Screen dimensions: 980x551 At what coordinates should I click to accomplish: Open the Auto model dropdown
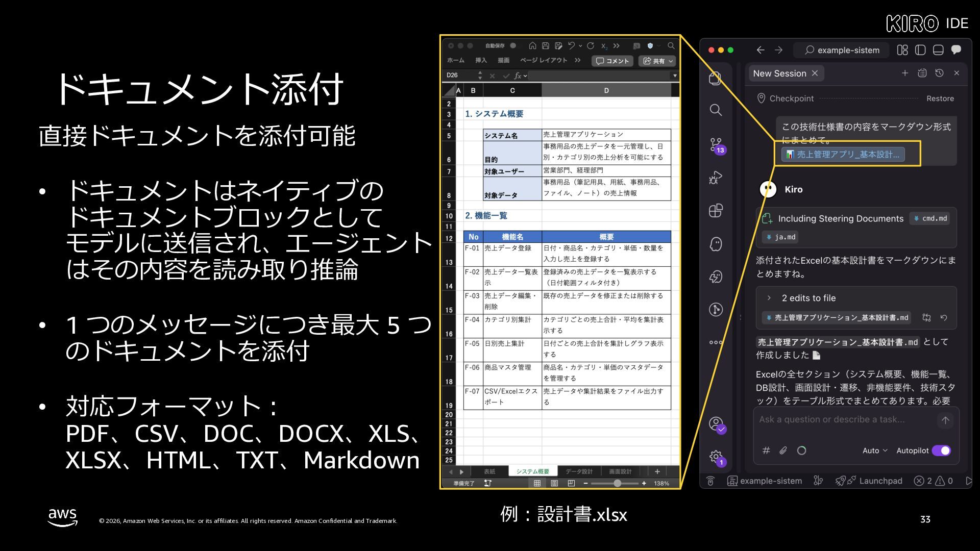pos(875,450)
